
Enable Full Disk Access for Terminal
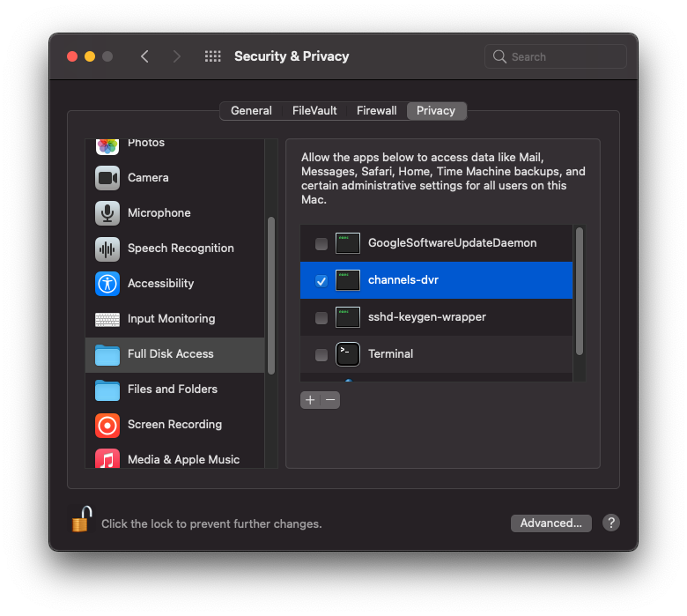(321, 355)
